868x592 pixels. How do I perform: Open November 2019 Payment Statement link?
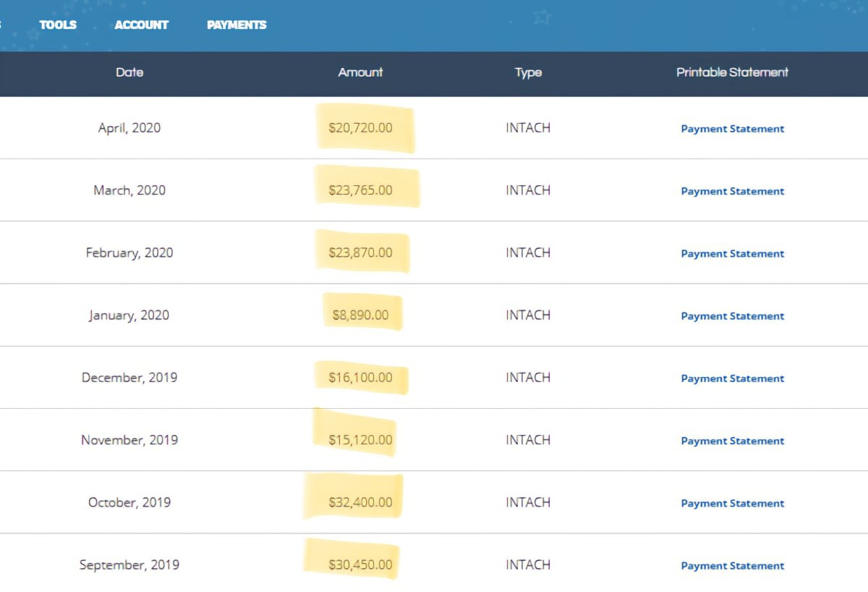[732, 441]
